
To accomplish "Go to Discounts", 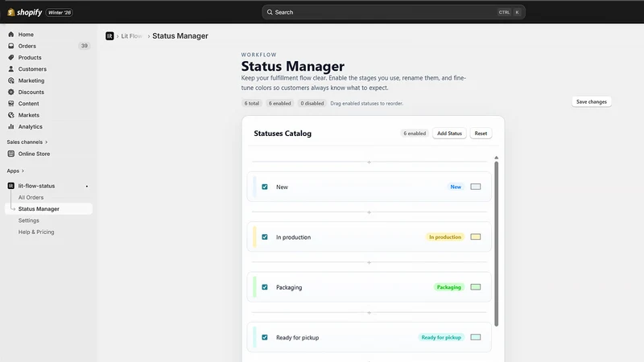I will click(x=31, y=92).
